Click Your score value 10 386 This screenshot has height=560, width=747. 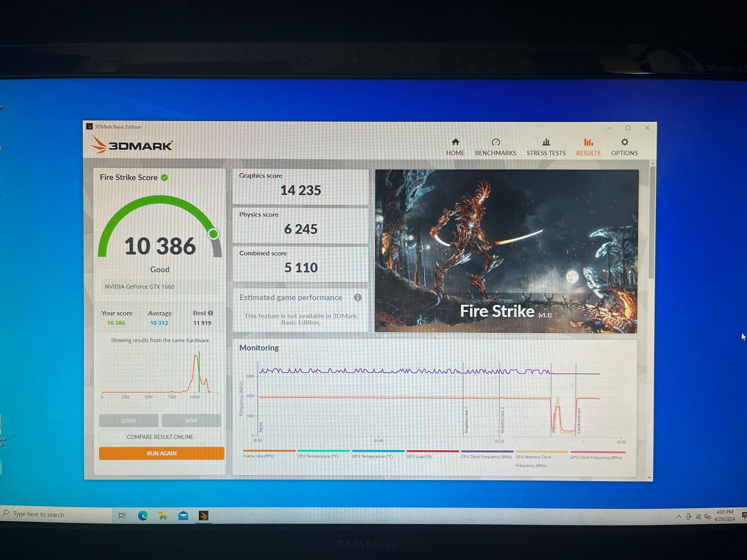coord(116,323)
